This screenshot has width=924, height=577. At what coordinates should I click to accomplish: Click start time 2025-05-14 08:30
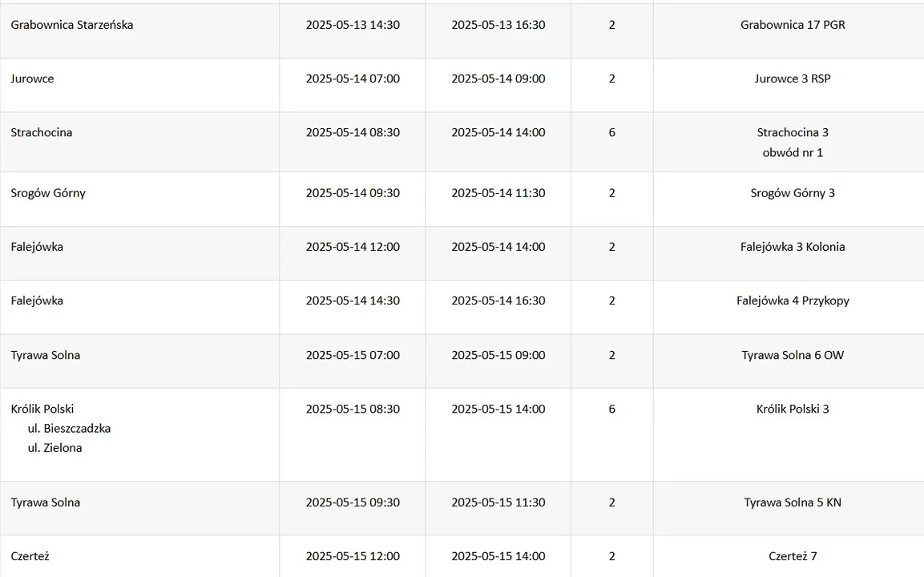coord(353,132)
